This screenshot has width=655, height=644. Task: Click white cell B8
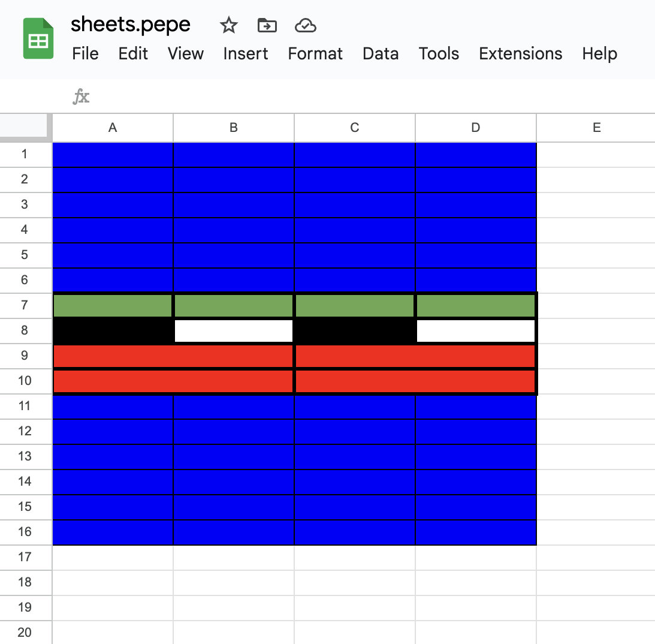[x=234, y=330]
